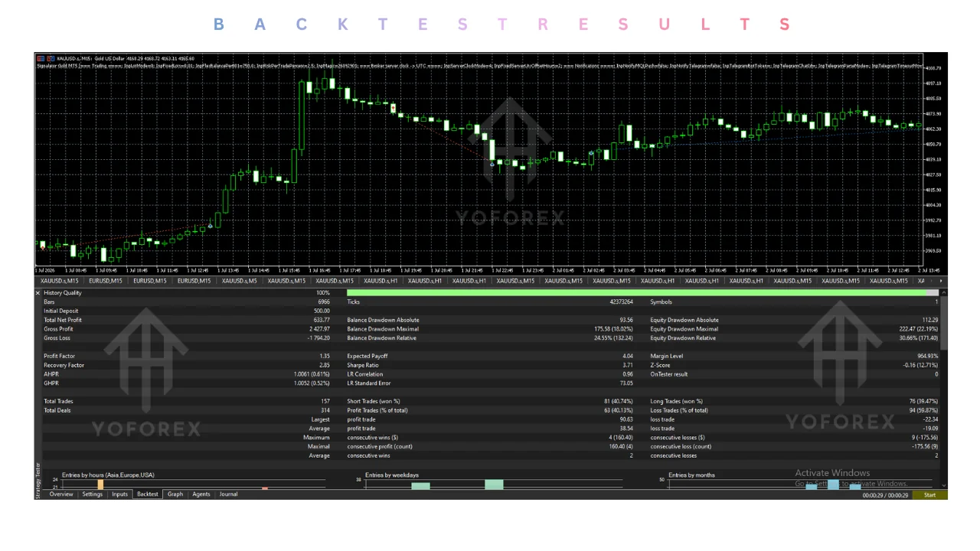Click the green Start button

929,495
